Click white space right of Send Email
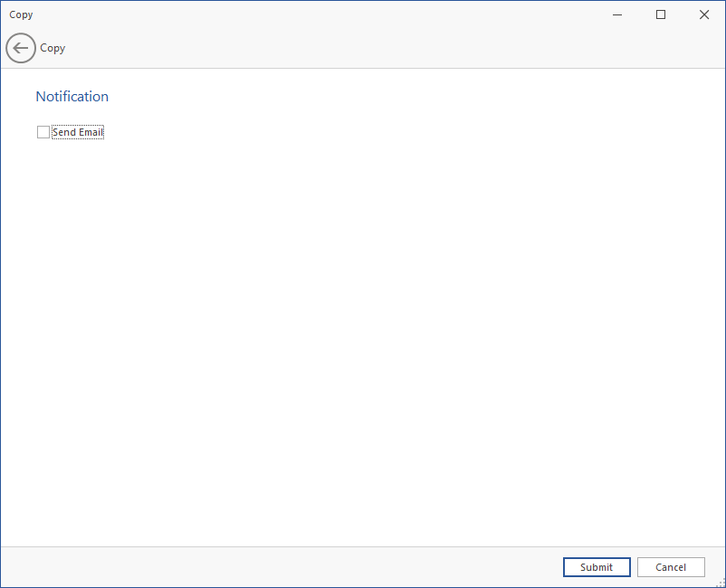 click(x=362, y=132)
